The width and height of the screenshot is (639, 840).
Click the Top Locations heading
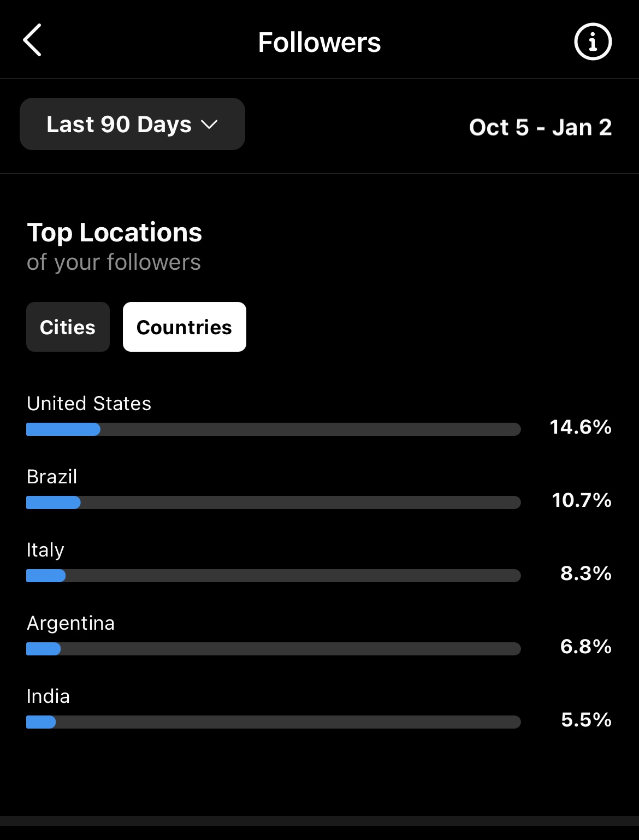(x=115, y=233)
